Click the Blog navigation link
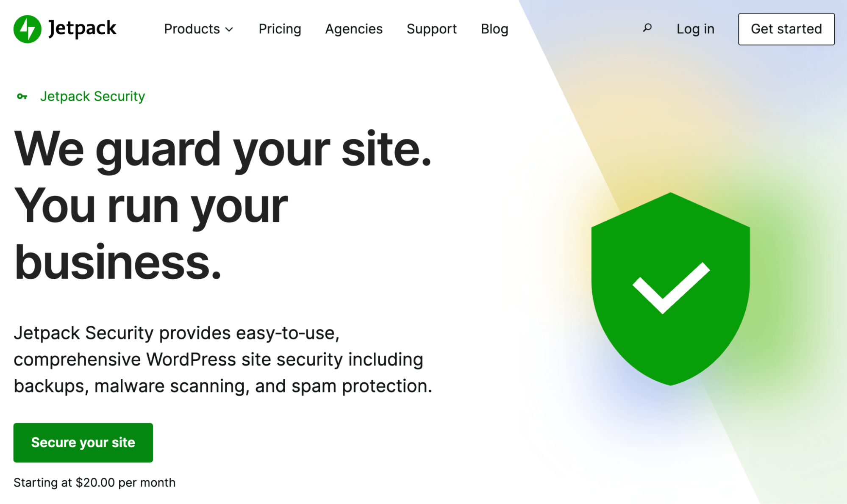The width and height of the screenshot is (847, 504). (x=494, y=28)
